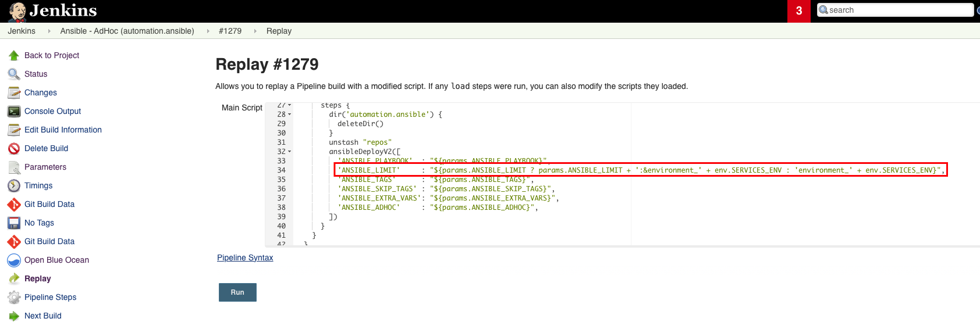
Task: Click line number 36 in gutter
Action: tap(281, 189)
